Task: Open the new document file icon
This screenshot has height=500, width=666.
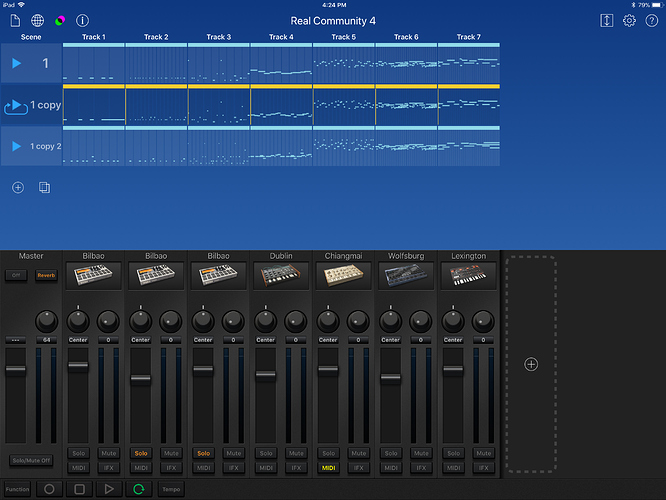Action: tap(15, 20)
